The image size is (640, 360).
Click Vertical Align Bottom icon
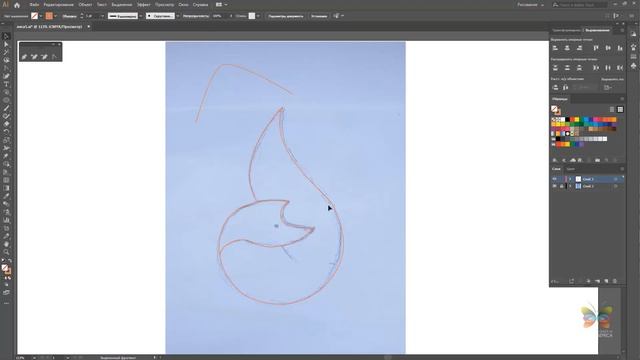pyautogui.click(x=620, y=48)
